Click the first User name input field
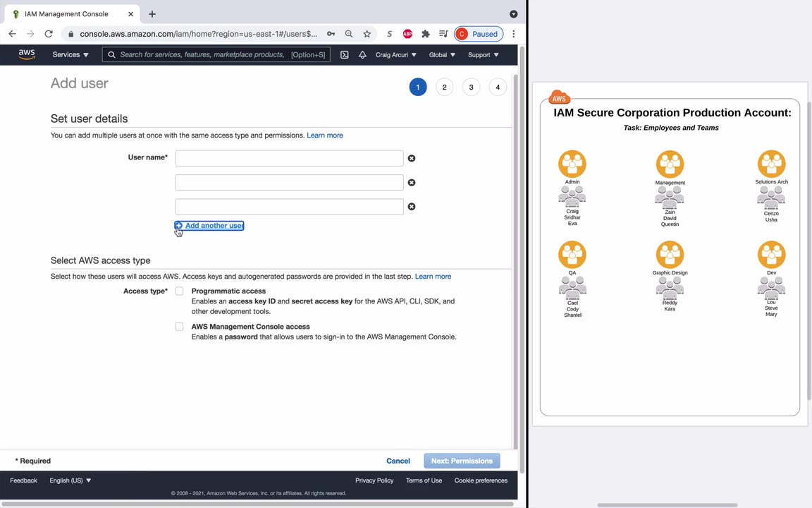The height and width of the screenshot is (508, 812). (x=290, y=158)
